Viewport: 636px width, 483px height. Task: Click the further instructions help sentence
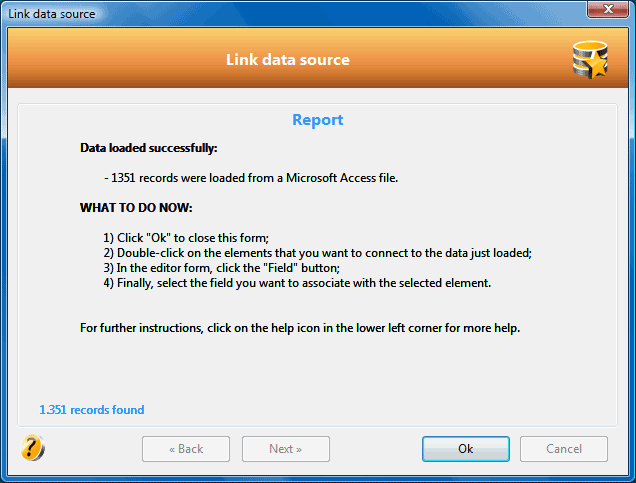[x=300, y=328]
